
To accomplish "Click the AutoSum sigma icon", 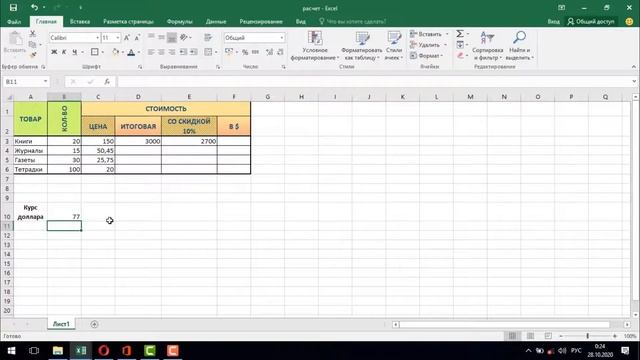I will click(x=460, y=34).
